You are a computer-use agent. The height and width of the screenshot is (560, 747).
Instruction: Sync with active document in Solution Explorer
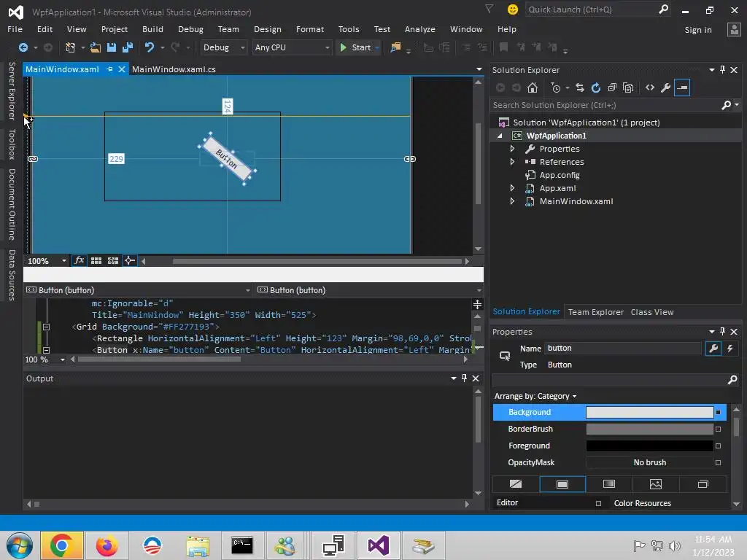580,87
